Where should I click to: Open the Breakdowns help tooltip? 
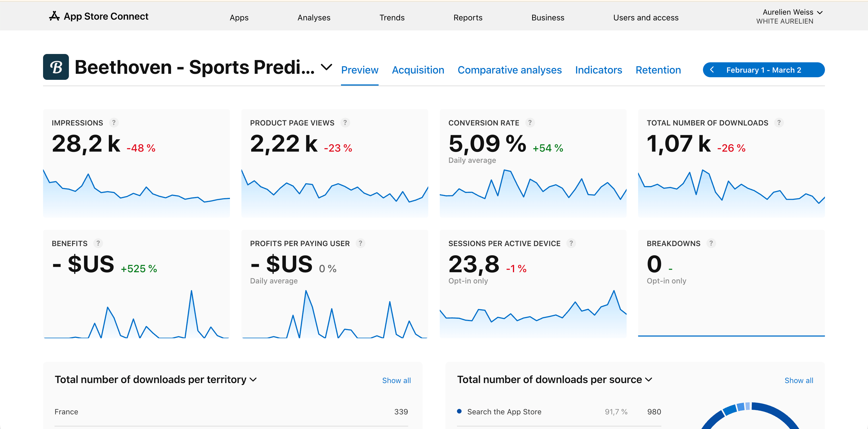(x=711, y=243)
